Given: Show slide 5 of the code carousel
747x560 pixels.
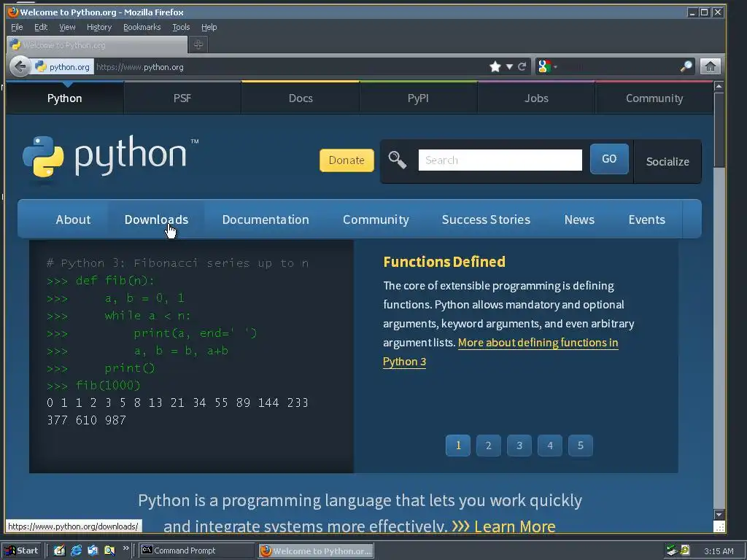Looking at the screenshot, I should coord(580,446).
